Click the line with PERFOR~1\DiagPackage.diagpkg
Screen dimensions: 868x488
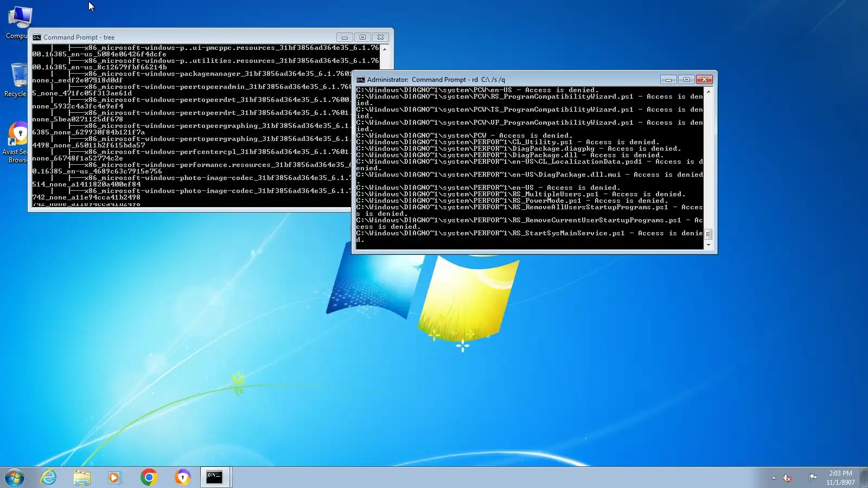519,149
